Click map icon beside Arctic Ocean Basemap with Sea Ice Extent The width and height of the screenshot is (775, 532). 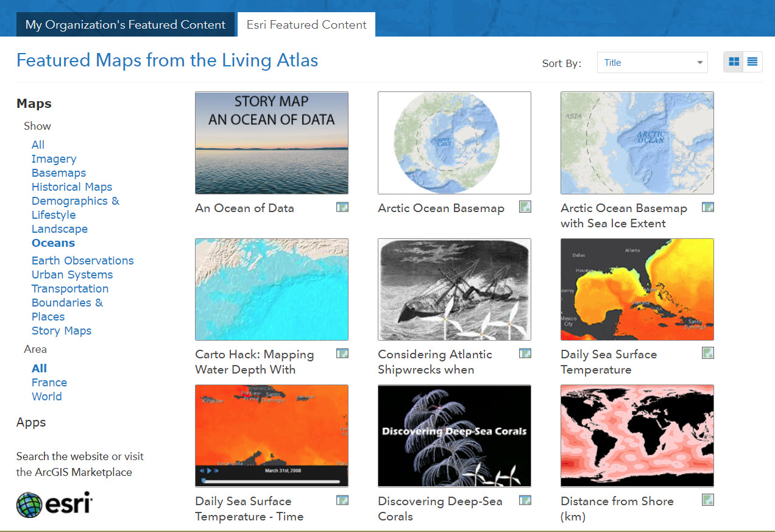click(708, 207)
